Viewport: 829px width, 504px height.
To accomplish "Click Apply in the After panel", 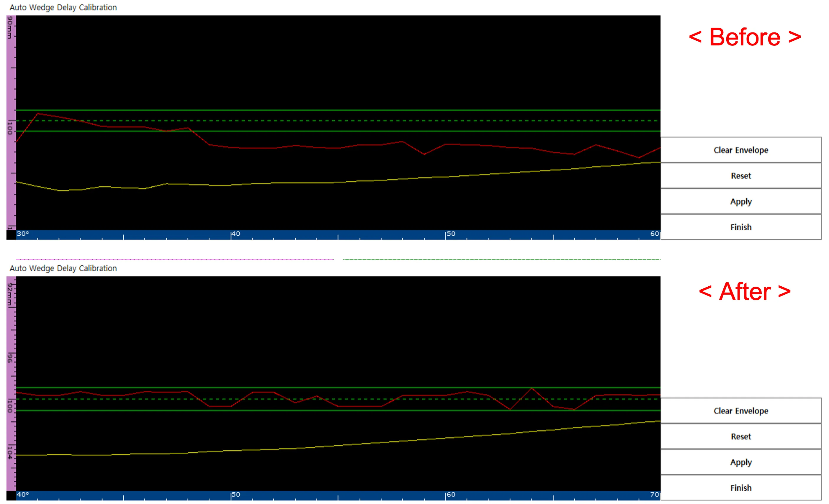I will click(x=740, y=462).
